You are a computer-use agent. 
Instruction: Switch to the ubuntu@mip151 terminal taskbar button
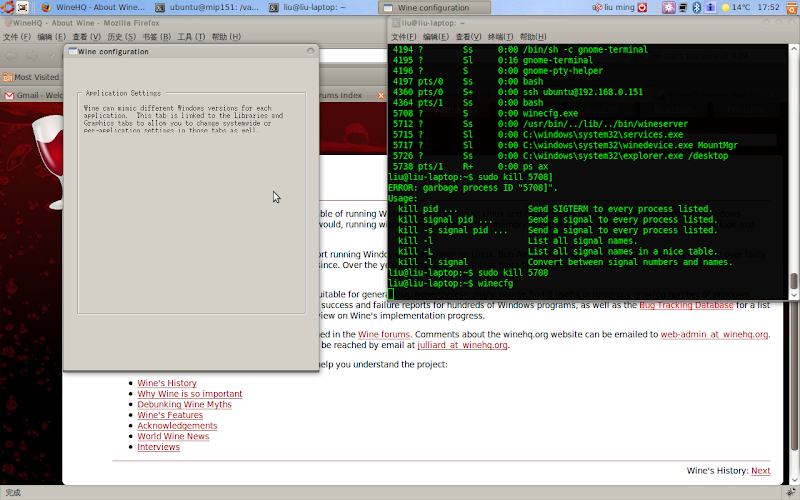(208, 7)
